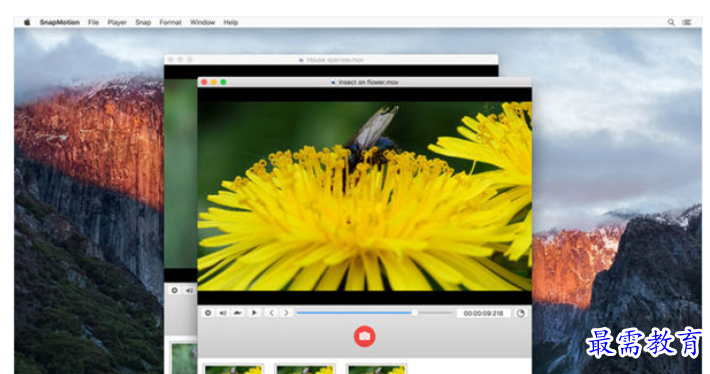710x374 pixels.
Task: Select first snapshot thumbnail in front window
Action: 234,369
